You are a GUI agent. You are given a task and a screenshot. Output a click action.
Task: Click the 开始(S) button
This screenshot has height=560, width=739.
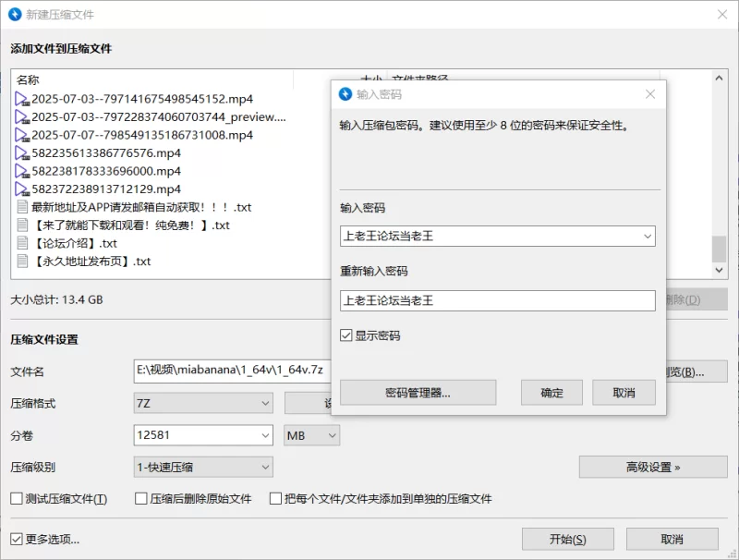[x=568, y=540]
